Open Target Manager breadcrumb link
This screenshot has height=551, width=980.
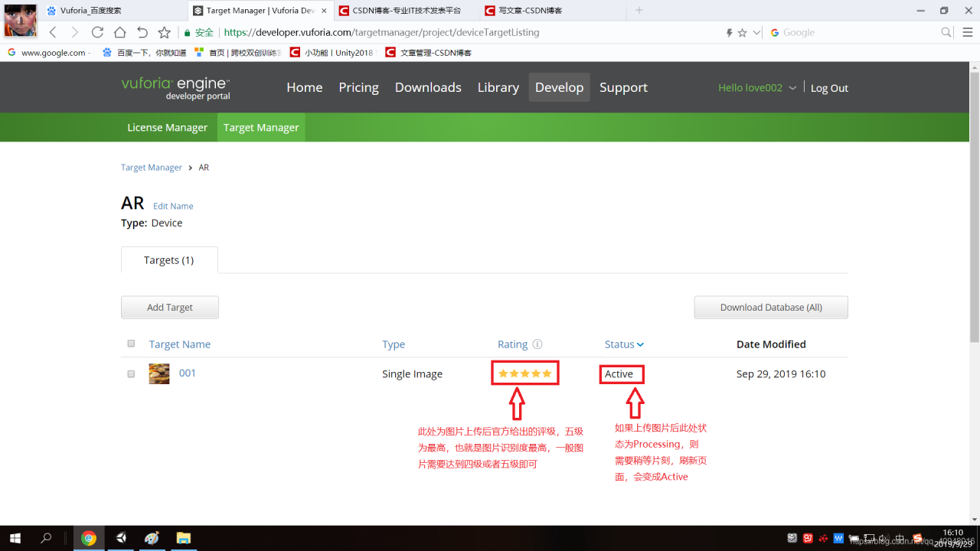152,167
